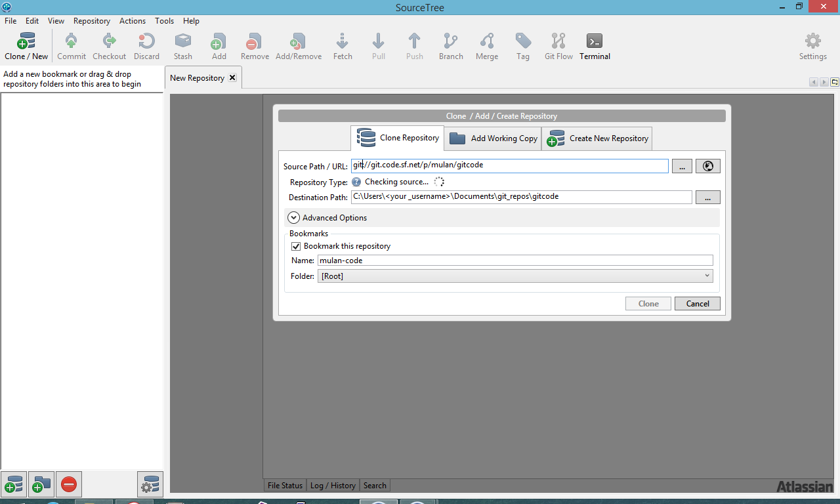Click the Cancel button in dialog
The height and width of the screenshot is (504, 840).
698,303
